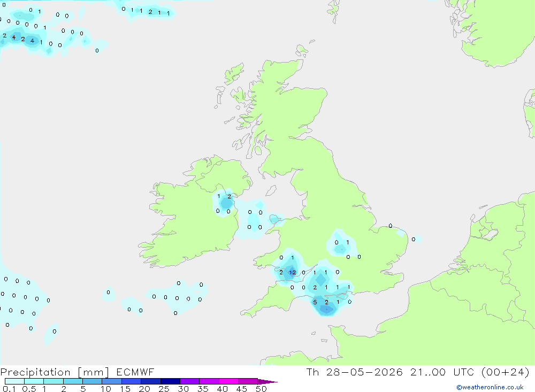Screen dimensions: 535x392
Task: Click the '(00+24)' forecast offset text
Action: [506, 372]
